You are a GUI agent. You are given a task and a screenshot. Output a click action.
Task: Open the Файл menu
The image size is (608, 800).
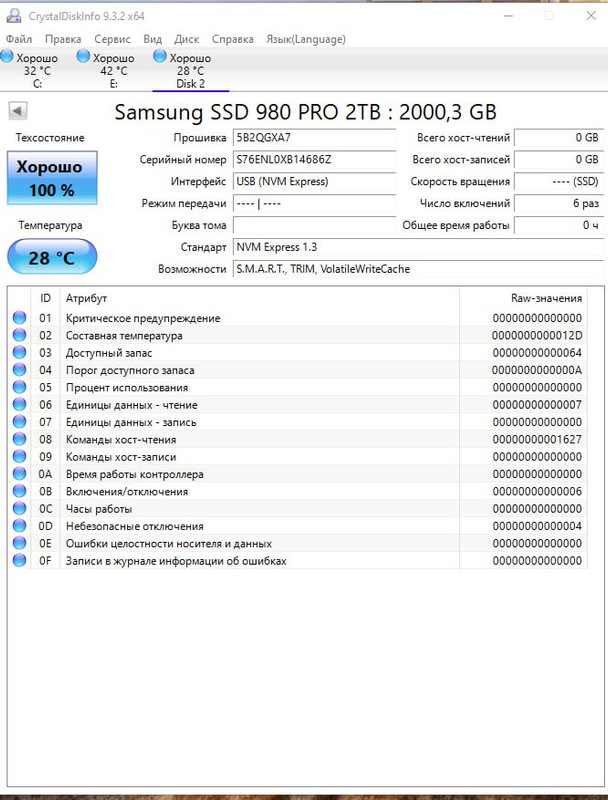pos(19,39)
